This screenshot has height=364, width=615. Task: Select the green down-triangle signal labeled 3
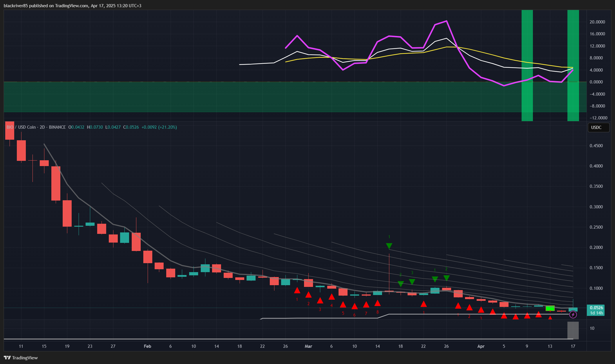[x=412, y=282]
